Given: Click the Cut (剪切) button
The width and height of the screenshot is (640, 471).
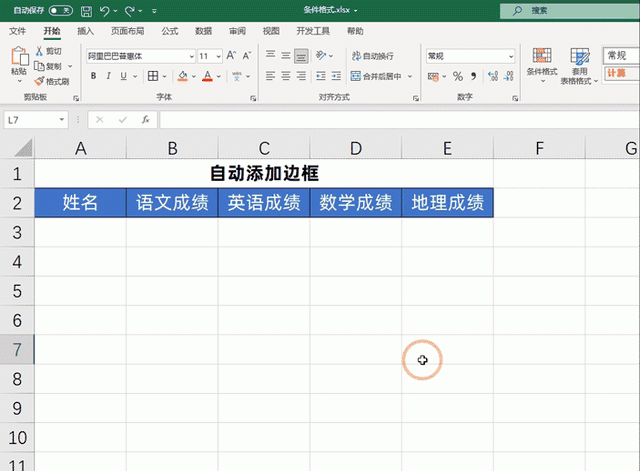Looking at the screenshot, I should pyautogui.click(x=48, y=51).
